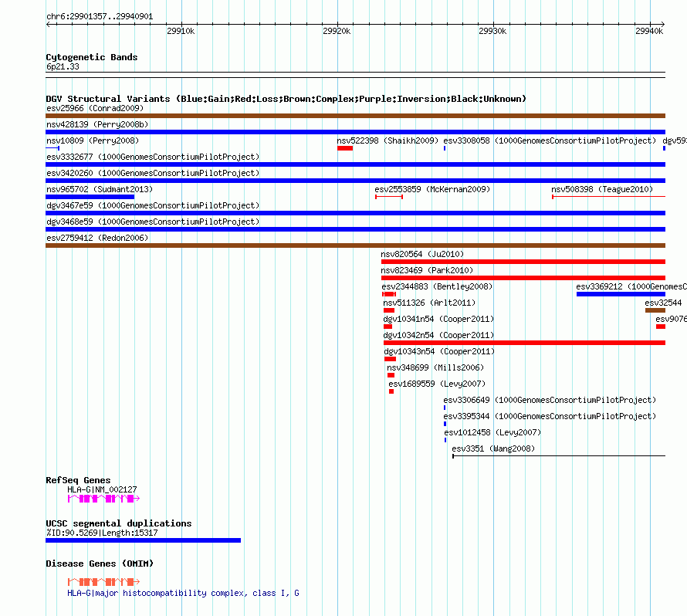Click the dgv3467e59 blue variant bar
Image resolution: width=687 pixels, height=616 pixels.
coord(355,213)
